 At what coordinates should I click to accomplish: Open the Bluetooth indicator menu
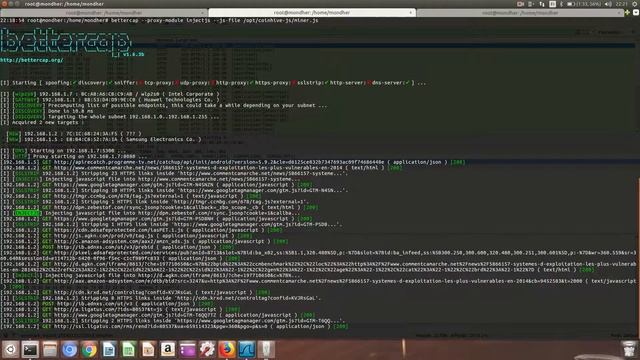pos(562,4)
